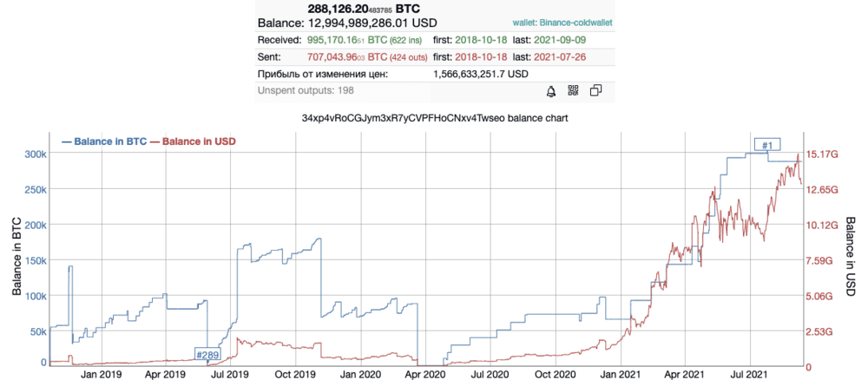The width and height of the screenshot is (868, 380).
Task: Click the #289 chart marker
Action: 207,355
